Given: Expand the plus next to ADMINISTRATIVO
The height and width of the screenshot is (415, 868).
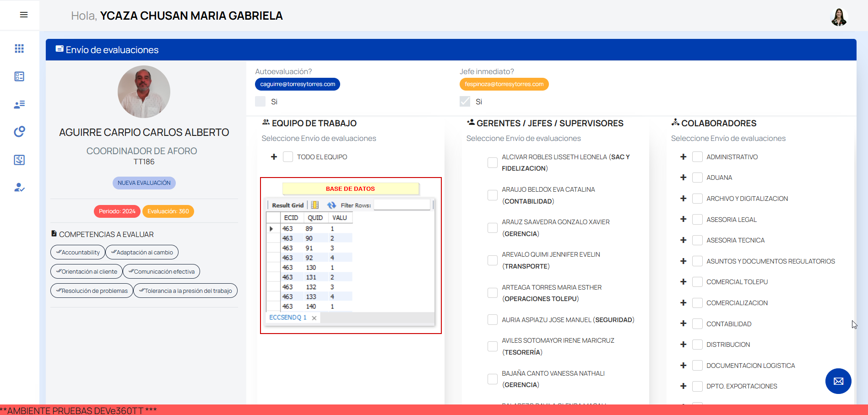Looking at the screenshot, I should (683, 156).
